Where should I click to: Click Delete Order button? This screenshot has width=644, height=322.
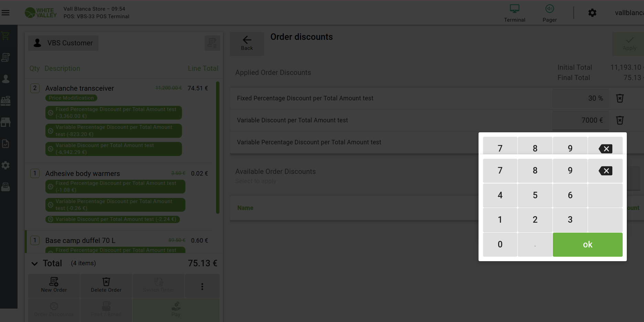pos(106,285)
